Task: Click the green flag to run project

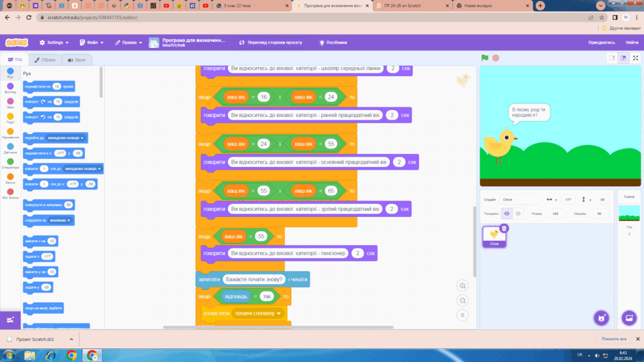Action: 484,58
